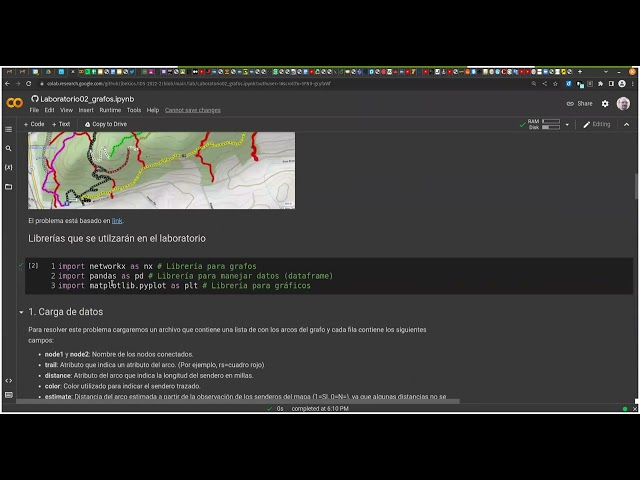
Task: Click the zoom magnifier in address bar
Action: [x=534, y=84]
